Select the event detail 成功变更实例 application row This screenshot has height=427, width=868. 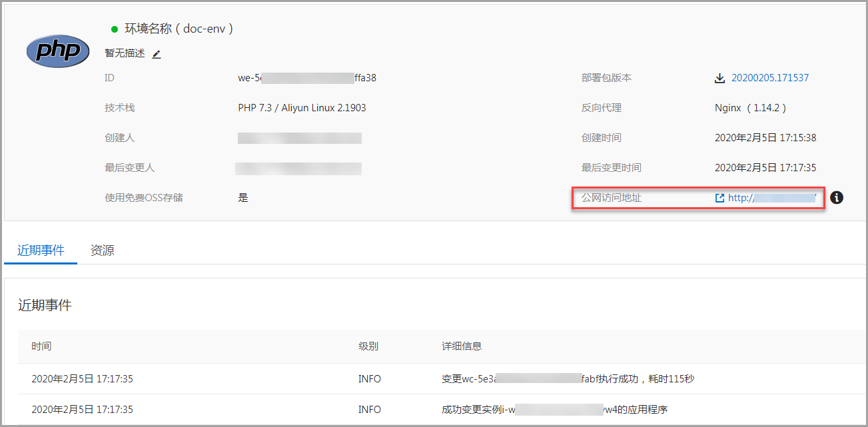click(554, 409)
